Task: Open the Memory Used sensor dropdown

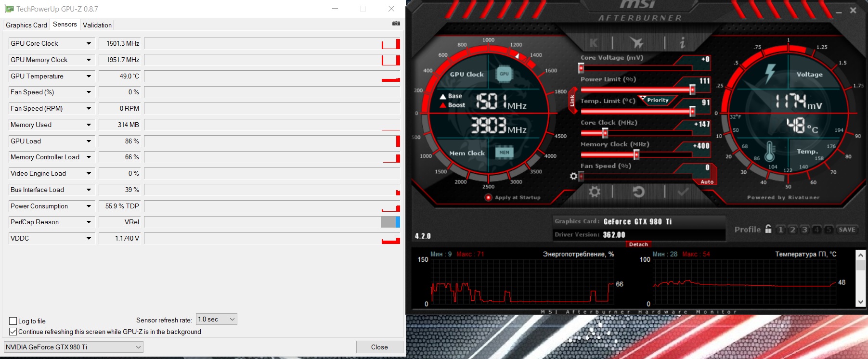Action: point(89,125)
